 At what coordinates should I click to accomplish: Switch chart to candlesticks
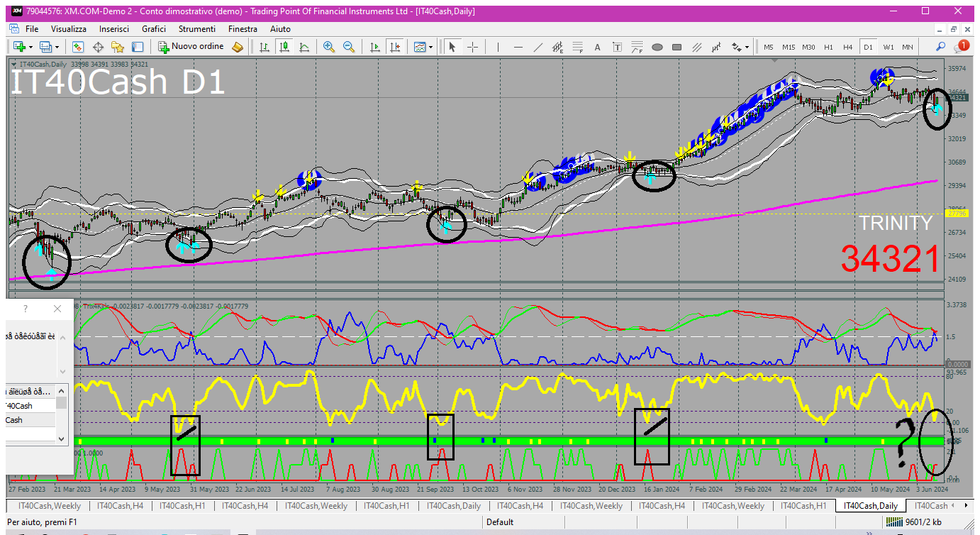click(x=284, y=47)
